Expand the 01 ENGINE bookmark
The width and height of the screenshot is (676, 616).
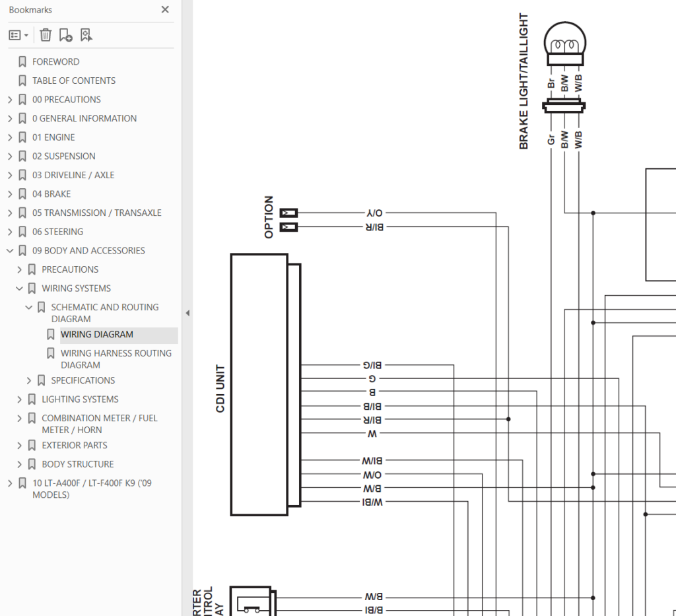click(10, 137)
